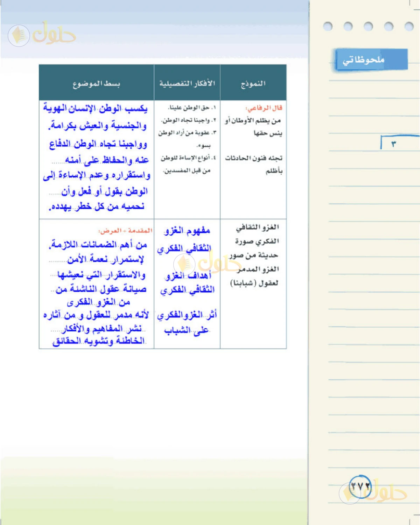The height and width of the screenshot is (525, 420).
Task: Click the line 'لإستمرار نعمة الأمن'
Action: pos(106,259)
